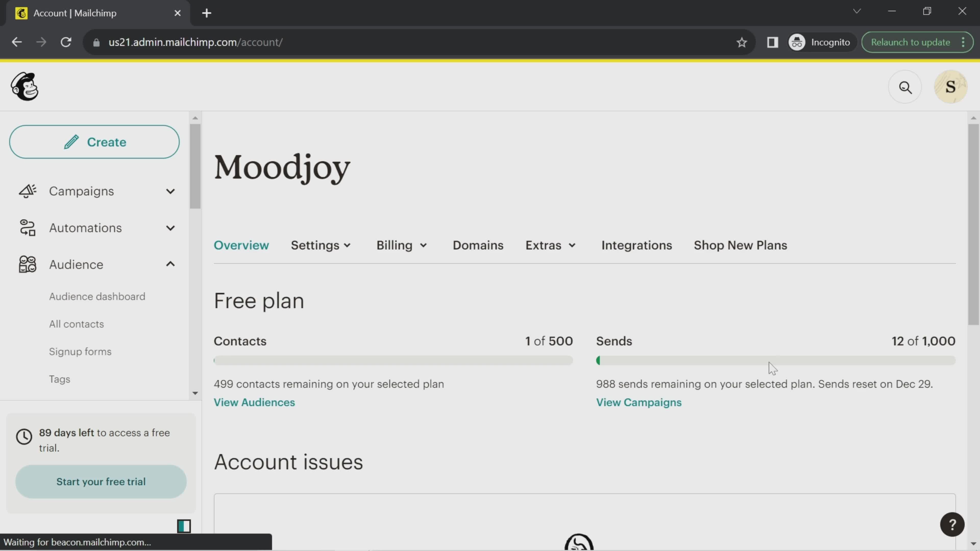This screenshot has height=551, width=980.
Task: Click the help question mark icon
Action: point(952,524)
